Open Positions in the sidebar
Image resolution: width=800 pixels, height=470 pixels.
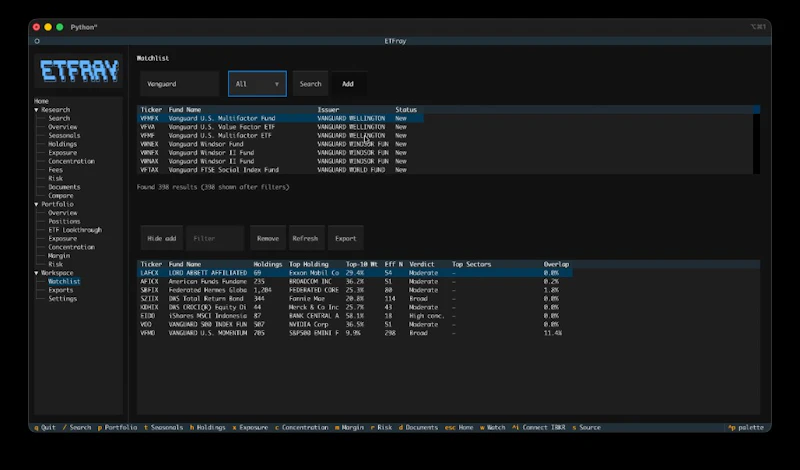point(64,221)
